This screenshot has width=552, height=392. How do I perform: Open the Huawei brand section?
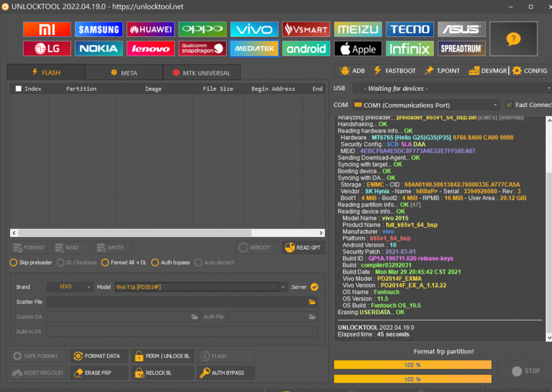click(151, 29)
